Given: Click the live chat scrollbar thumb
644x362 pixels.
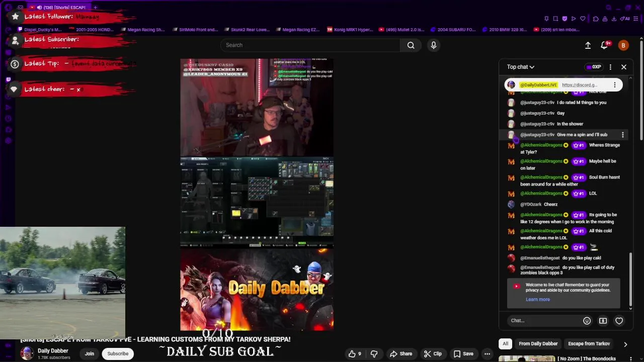Looking at the screenshot, I should 630,279.
